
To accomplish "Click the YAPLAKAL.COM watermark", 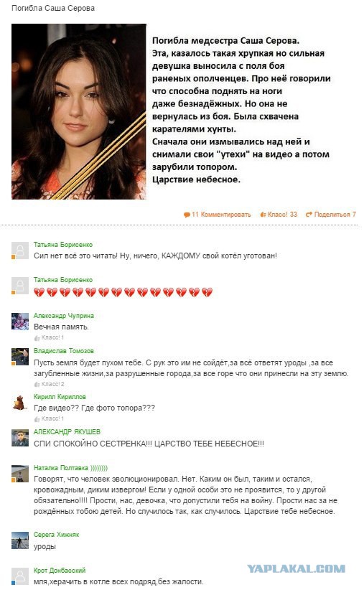I will coord(297,568).
